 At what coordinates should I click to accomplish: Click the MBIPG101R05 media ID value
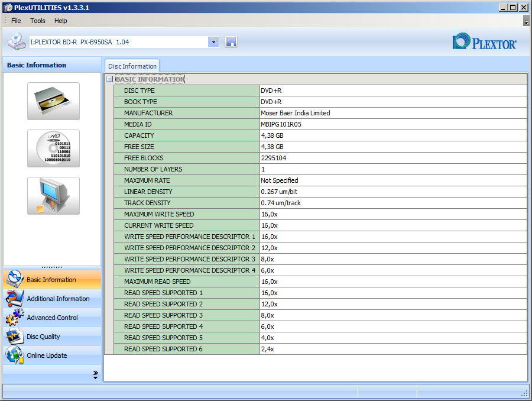(281, 124)
